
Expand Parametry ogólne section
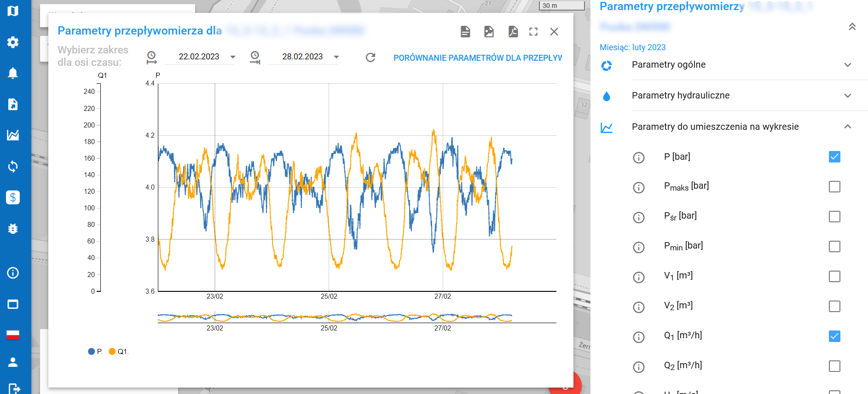(x=848, y=65)
